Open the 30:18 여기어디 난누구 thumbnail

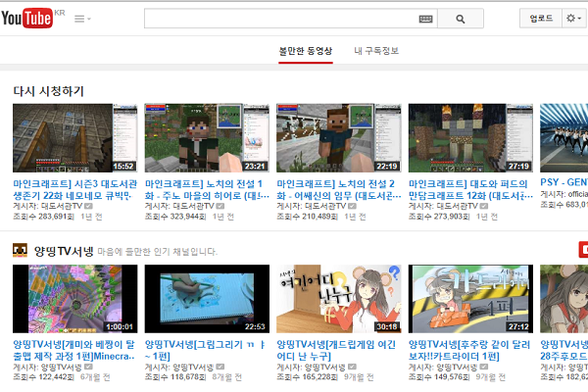pos(339,299)
